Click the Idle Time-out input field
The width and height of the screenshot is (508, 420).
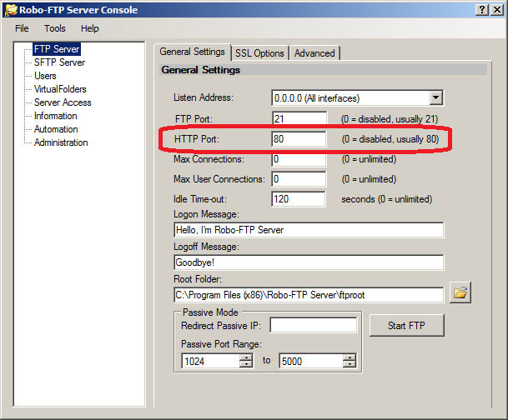pyautogui.click(x=299, y=199)
